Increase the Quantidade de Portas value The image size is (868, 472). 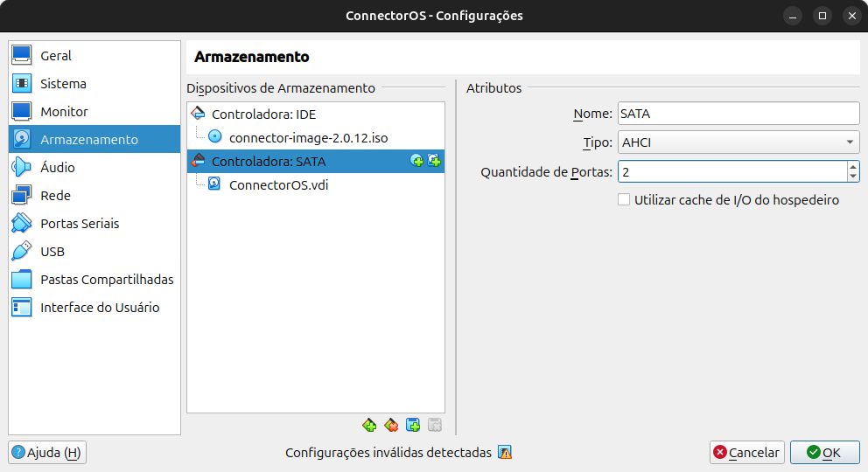(853, 166)
